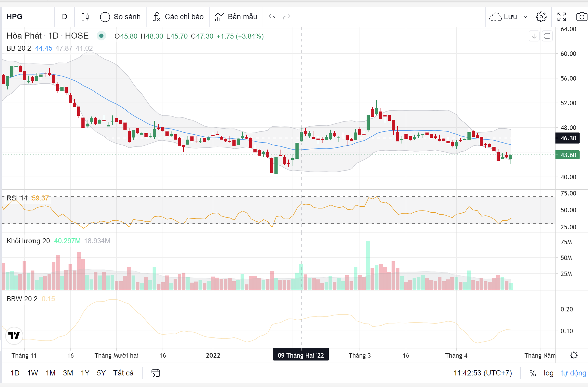Click the Lưu save layout button
588x387 pixels.
[503, 17]
